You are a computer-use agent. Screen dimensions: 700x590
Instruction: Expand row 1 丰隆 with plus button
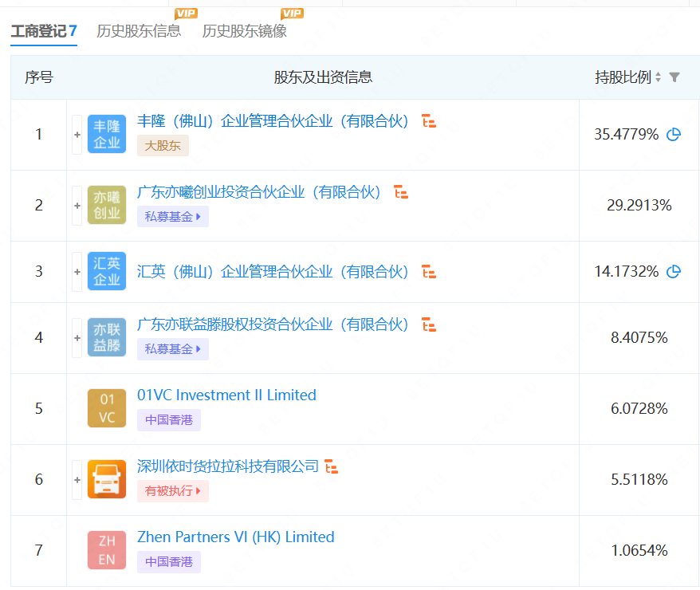tap(77, 134)
